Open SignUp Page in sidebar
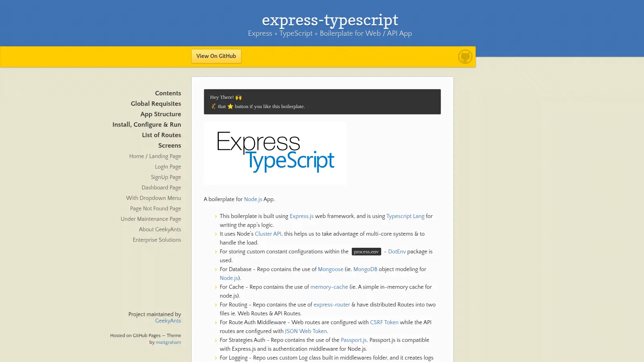Screen dimensions: 644x362 tap(166, 177)
